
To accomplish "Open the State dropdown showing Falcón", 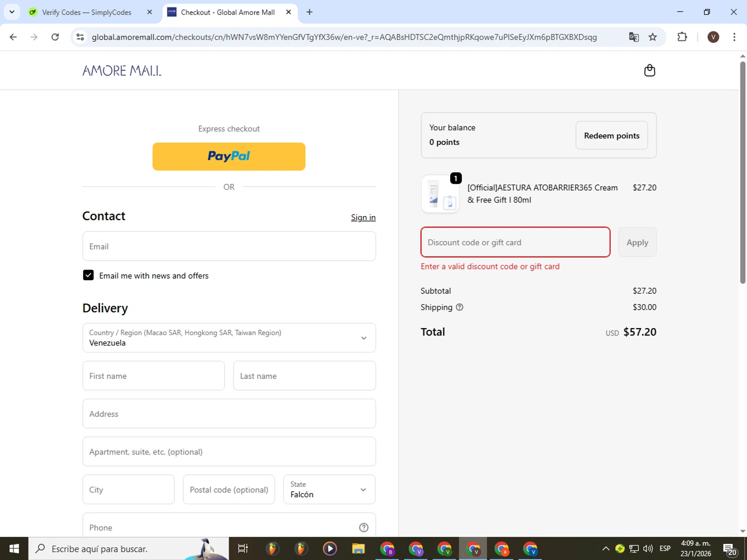I will click(329, 489).
